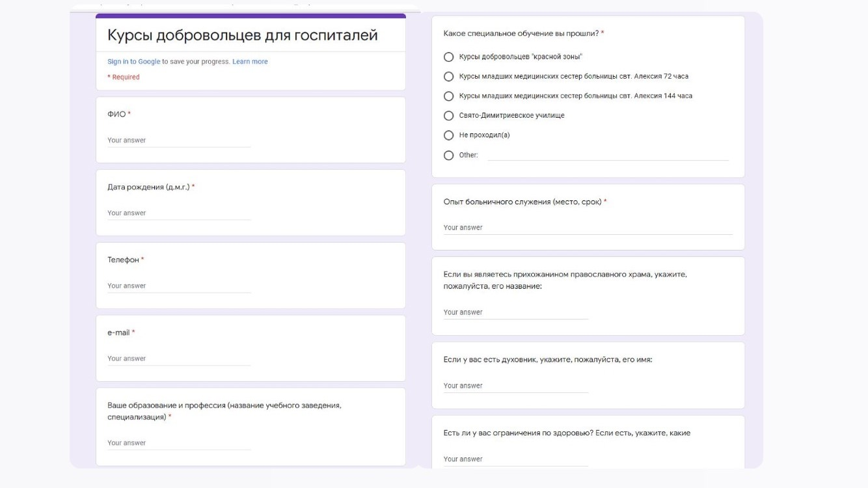
Task: Focus the spiritual father name field
Action: [514, 385]
